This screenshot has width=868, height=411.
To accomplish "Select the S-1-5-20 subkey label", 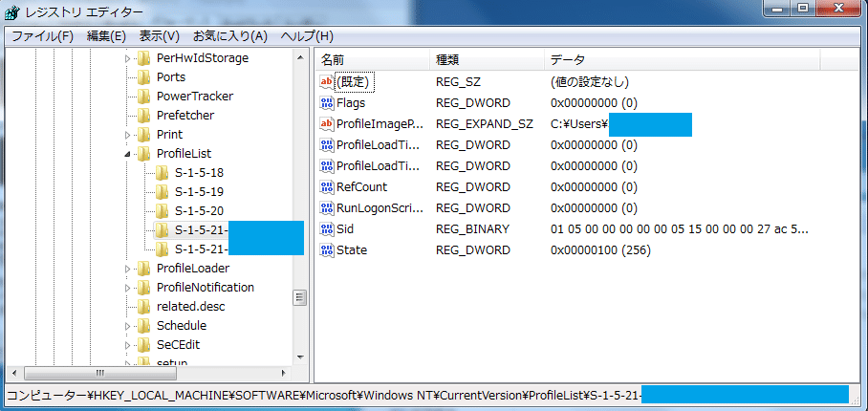I will tap(199, 210).
